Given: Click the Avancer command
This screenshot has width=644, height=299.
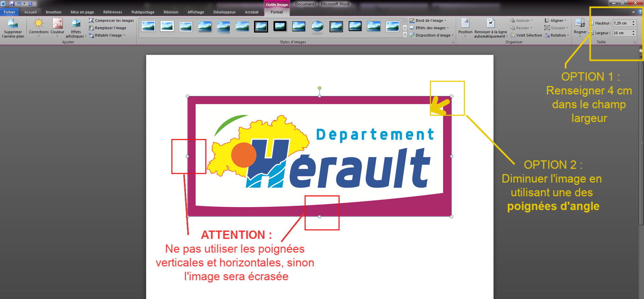Looking at the screenshot, I should pos(522,20).
